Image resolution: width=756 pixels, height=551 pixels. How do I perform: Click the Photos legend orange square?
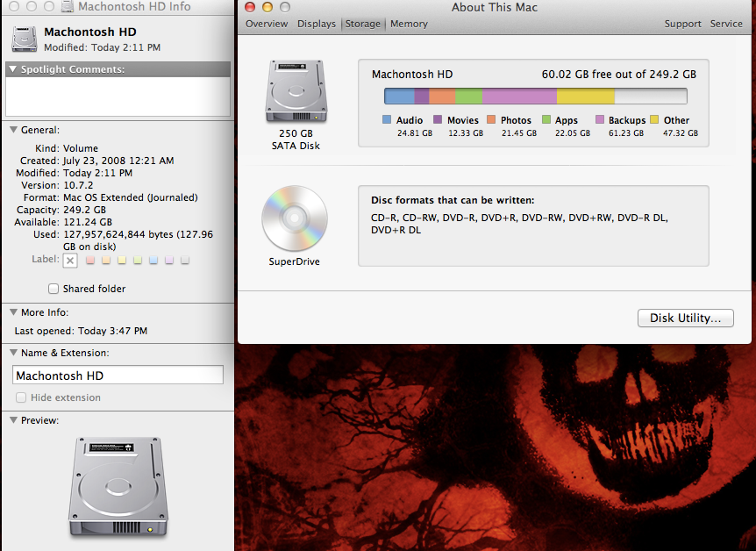(491, 119)
